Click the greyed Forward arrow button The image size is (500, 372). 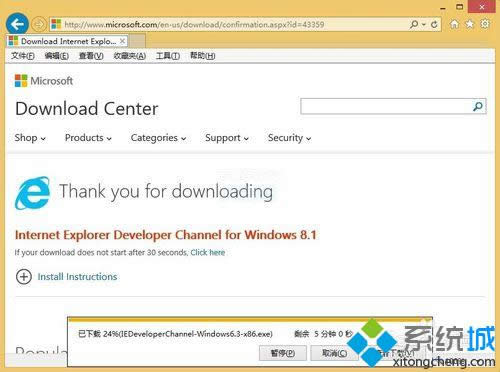click(38, 24)
